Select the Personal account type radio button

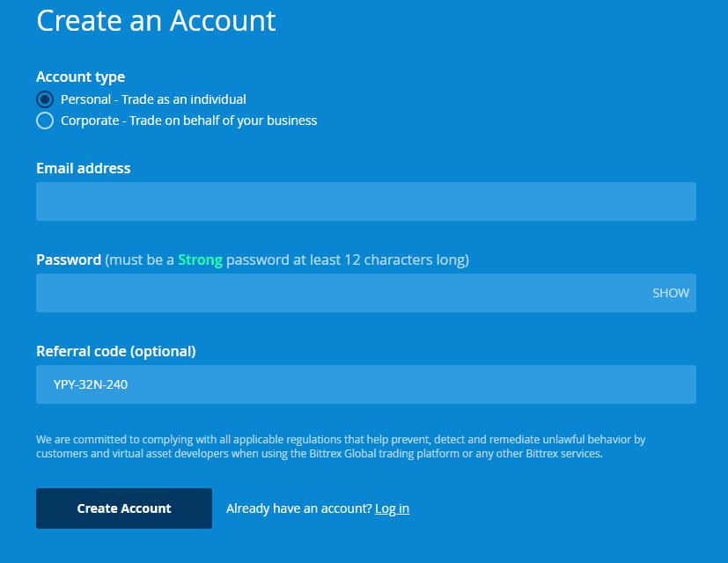click(x=45, y=99)
